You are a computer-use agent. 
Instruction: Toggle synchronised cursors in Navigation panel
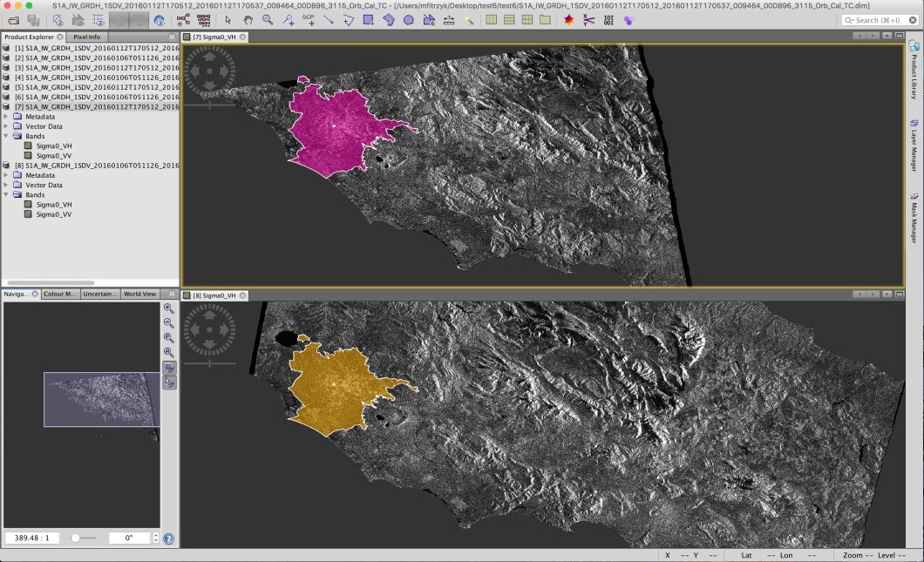[169, 382]
